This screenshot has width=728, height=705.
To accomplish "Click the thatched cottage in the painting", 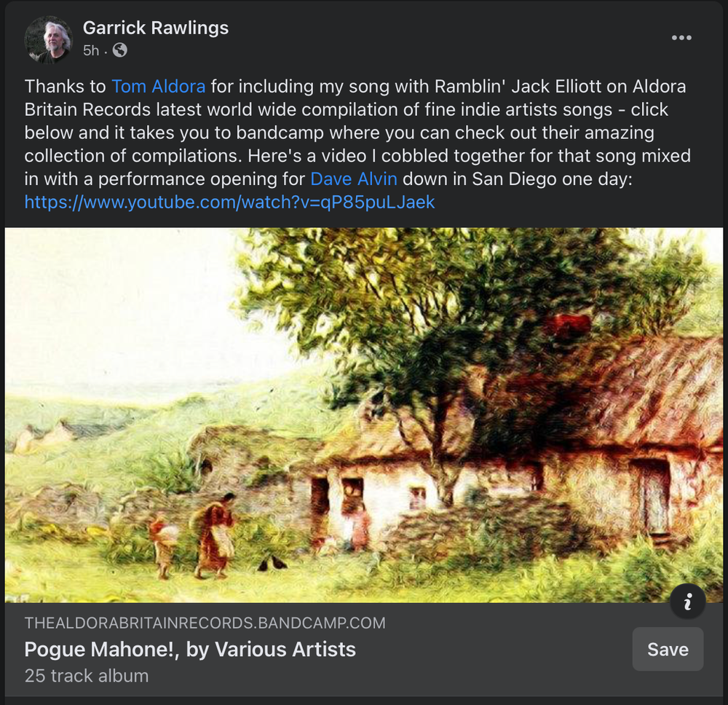I will 511,455.
